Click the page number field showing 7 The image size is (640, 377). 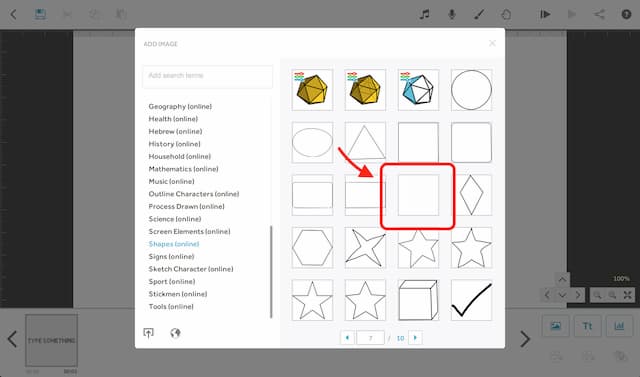(371, 338)
